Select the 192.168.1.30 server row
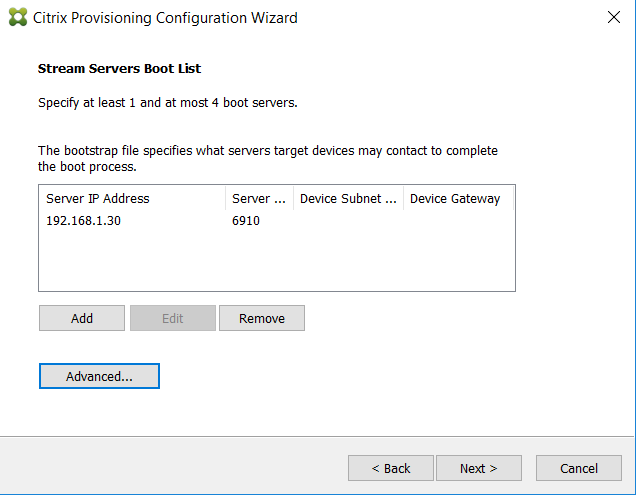Image resolution: width=637 pixels, height=495 pixels. click(277, 221)
